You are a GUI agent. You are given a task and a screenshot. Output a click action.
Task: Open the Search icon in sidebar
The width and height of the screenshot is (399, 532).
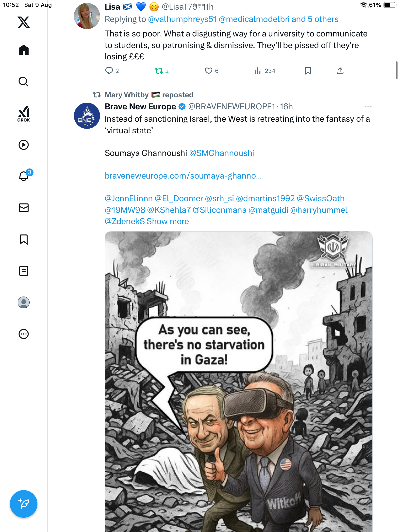pyautogui.click(x=24, y=82)
